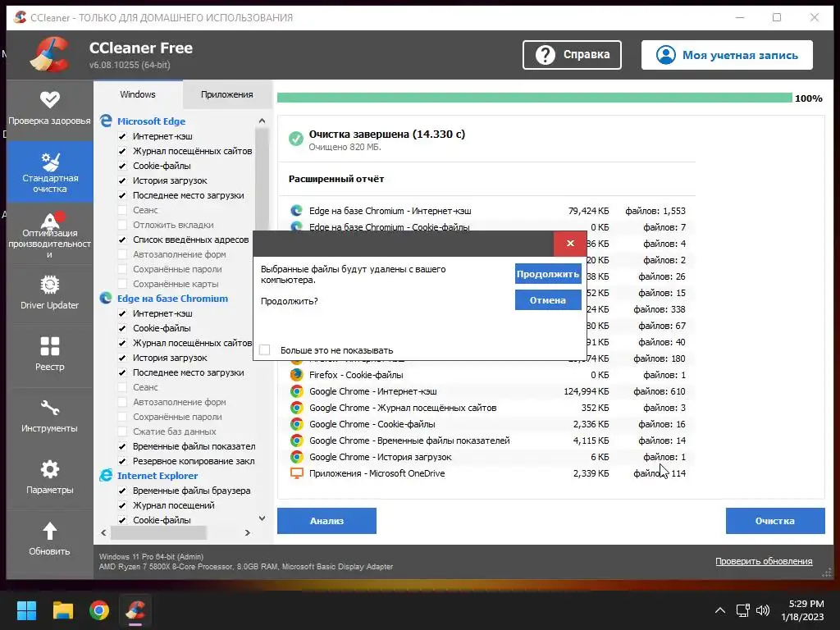Select Google Chrome - Cookie-файлы report row
The image size is (840, 630).
(487, 424)
